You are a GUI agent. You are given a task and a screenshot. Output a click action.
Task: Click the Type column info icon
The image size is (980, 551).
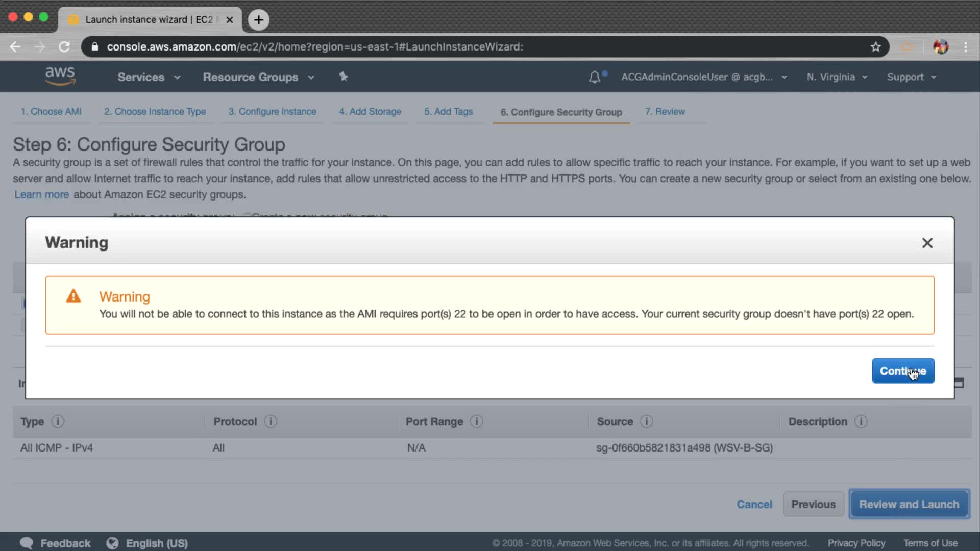[x=58, y=421]
